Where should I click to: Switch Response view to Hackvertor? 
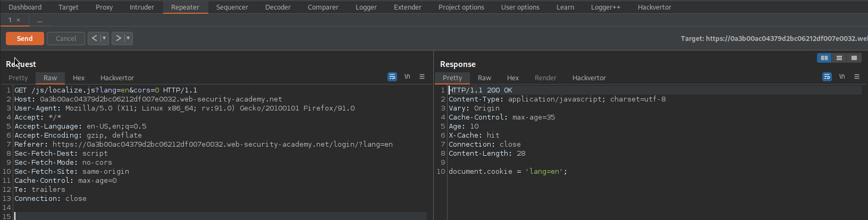tap(589, 78)
